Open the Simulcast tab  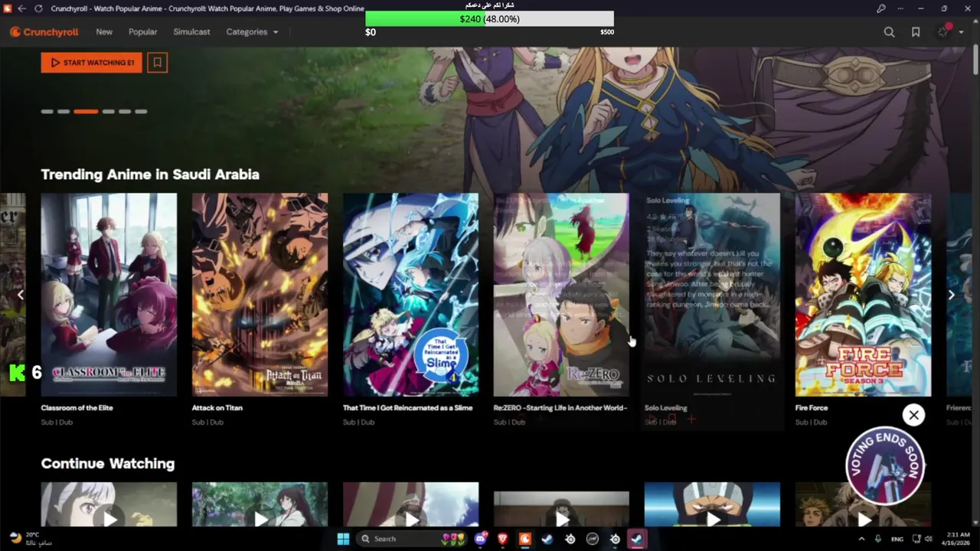point(191,32)
